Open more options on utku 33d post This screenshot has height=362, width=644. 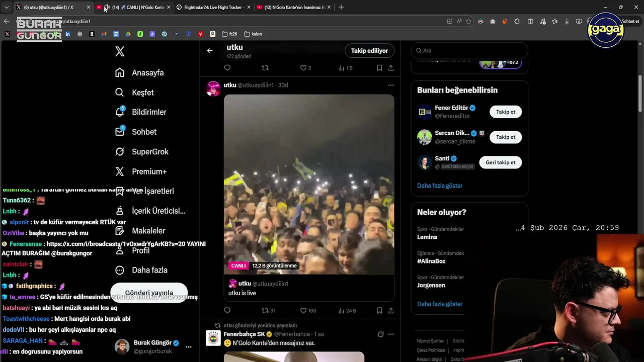[x=390, y=85]
